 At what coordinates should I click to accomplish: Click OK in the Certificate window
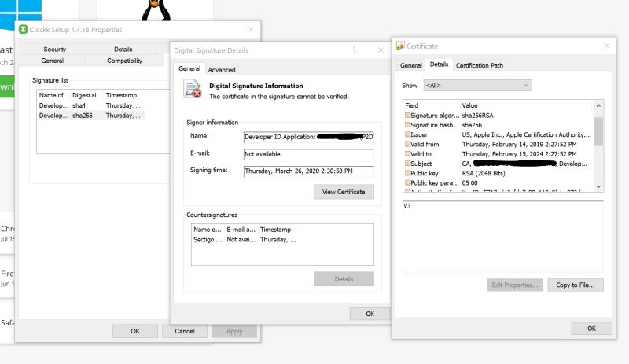click(592, 329)
